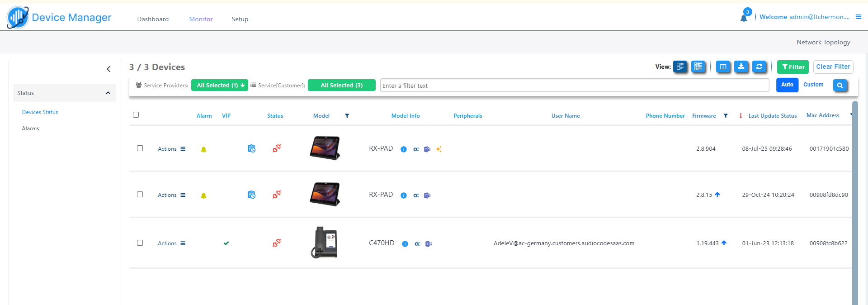Open the Network Topology link

coord(823,42)
